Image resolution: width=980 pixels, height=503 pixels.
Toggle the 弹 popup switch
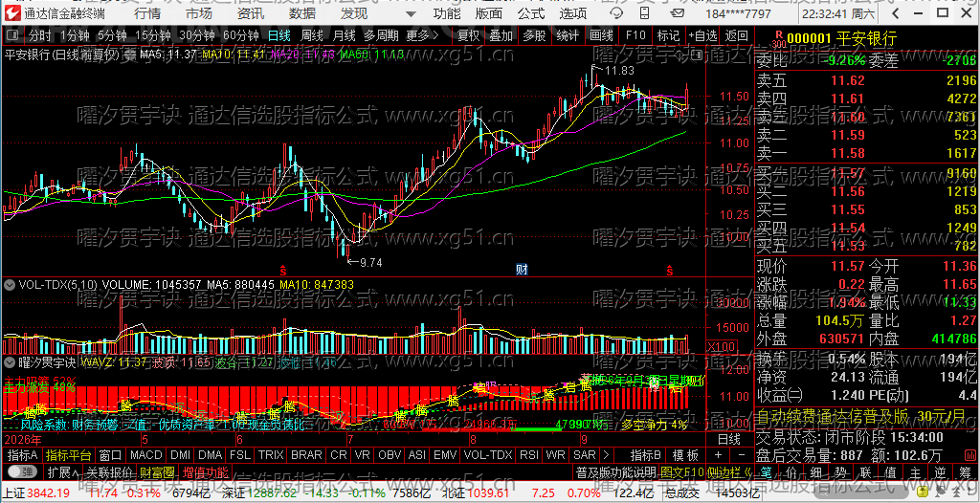[x=21, y=471]
